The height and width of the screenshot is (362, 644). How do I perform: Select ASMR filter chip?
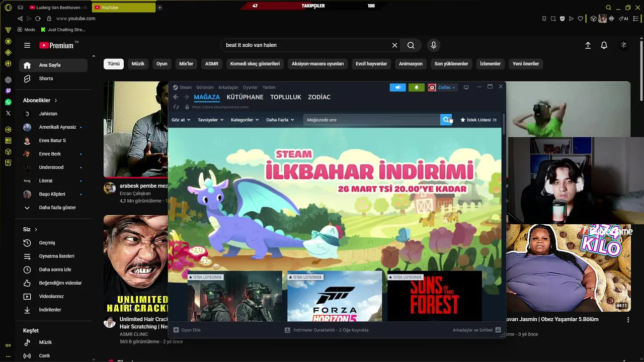(x=212, y=64)
